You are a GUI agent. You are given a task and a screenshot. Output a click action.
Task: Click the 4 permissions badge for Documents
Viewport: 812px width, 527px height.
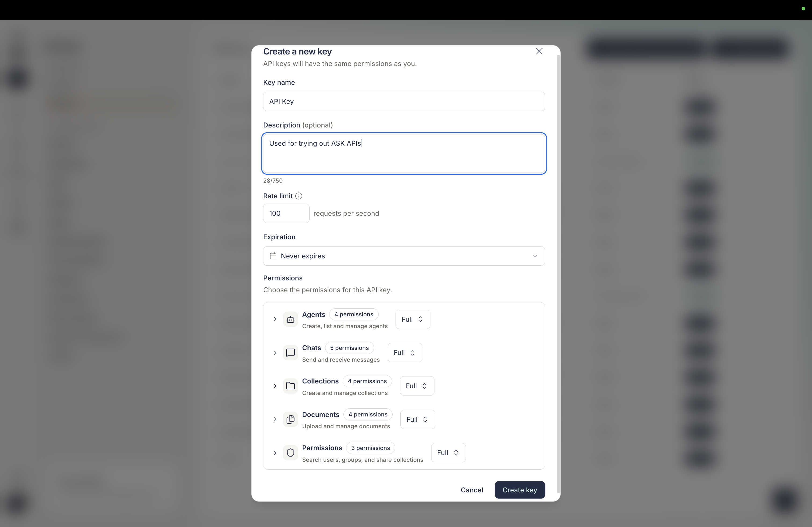point(368,415)
